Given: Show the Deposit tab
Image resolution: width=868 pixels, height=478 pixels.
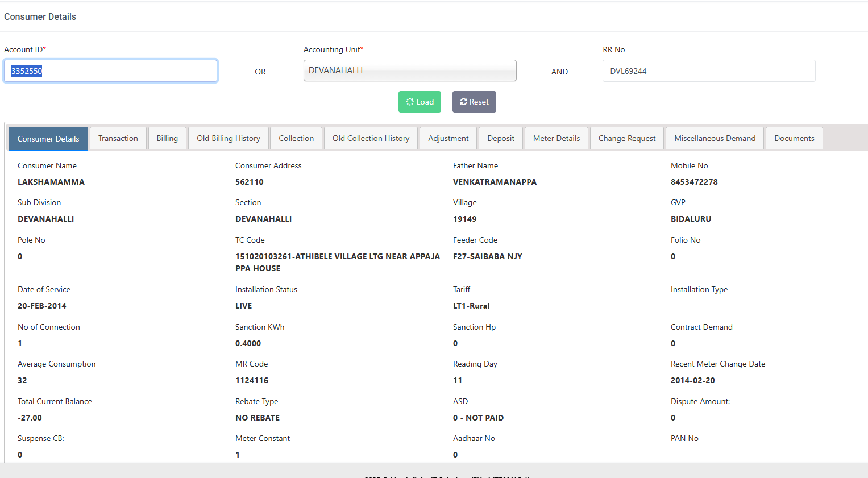Looking at the screenshot, I should (x=501, y=138).
